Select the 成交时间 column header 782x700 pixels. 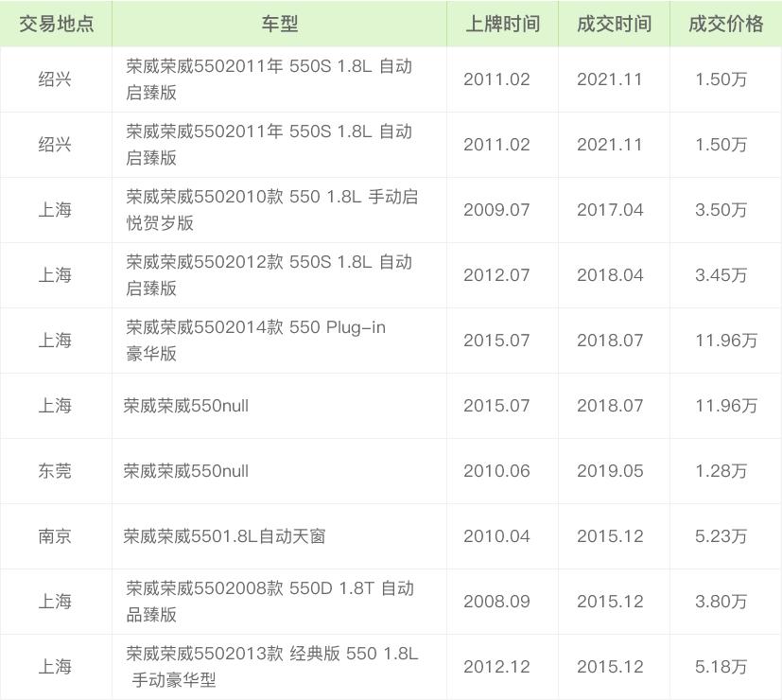pyautogui.click(x=614, y=24)
